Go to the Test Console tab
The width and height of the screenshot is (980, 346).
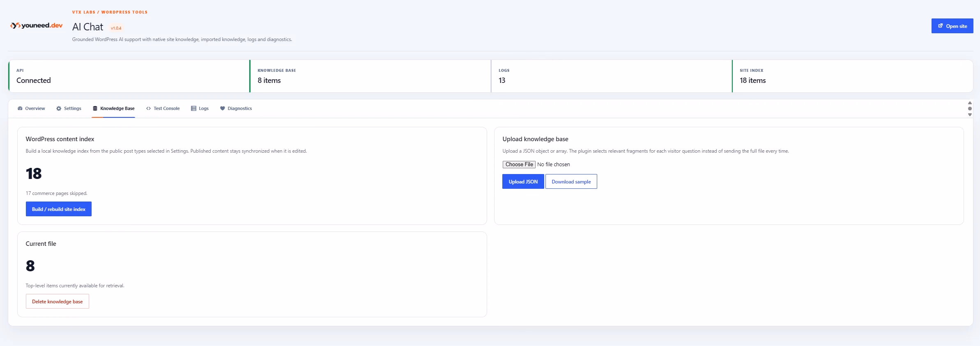(x=163, y=108)
